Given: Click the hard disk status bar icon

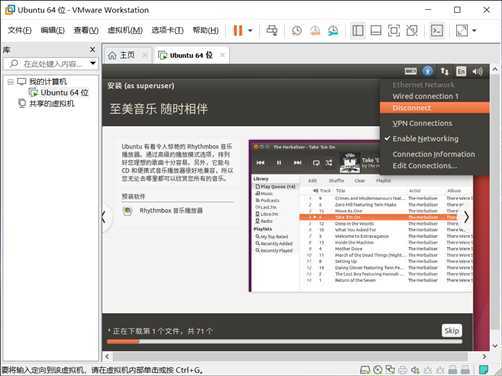Looking at the screenshot, I should click(365, 370).
